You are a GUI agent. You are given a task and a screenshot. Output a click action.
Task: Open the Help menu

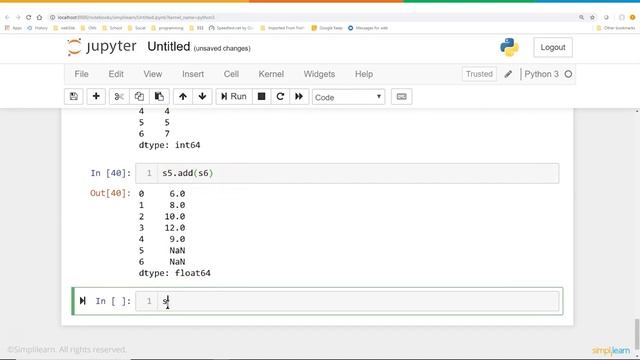[x=364, y=74]
